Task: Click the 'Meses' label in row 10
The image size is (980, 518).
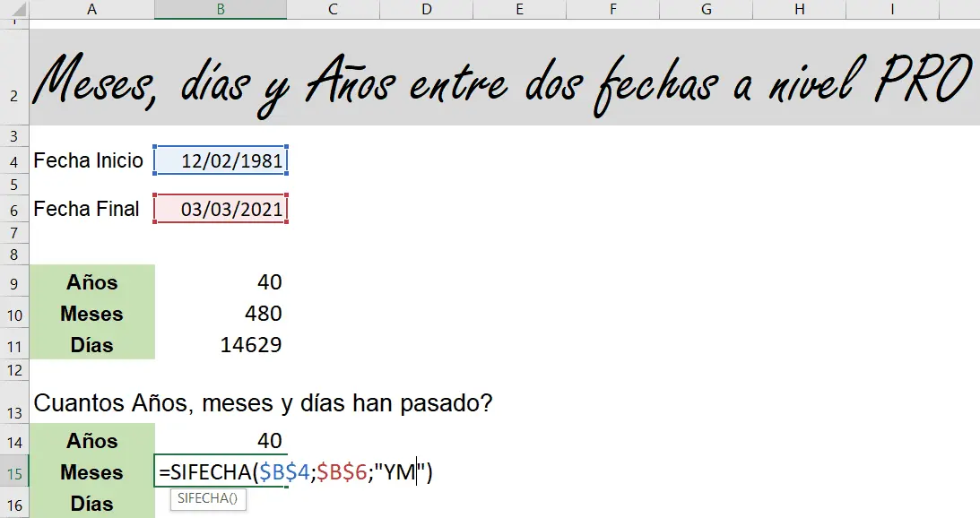Action: click(x=91, y=313)
